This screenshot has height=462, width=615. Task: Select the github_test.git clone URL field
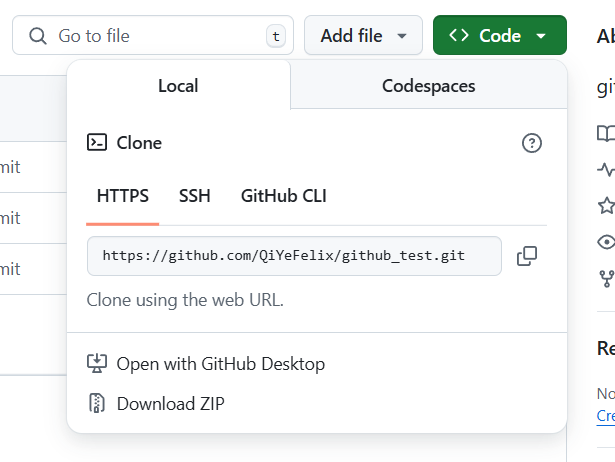pos(294,256)
